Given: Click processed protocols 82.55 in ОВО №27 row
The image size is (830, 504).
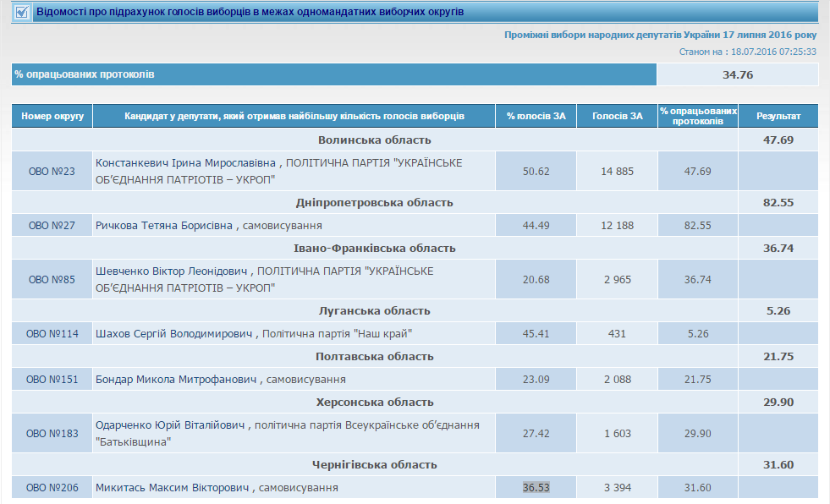Looking at the screenshot, I should tap(698, 225).
